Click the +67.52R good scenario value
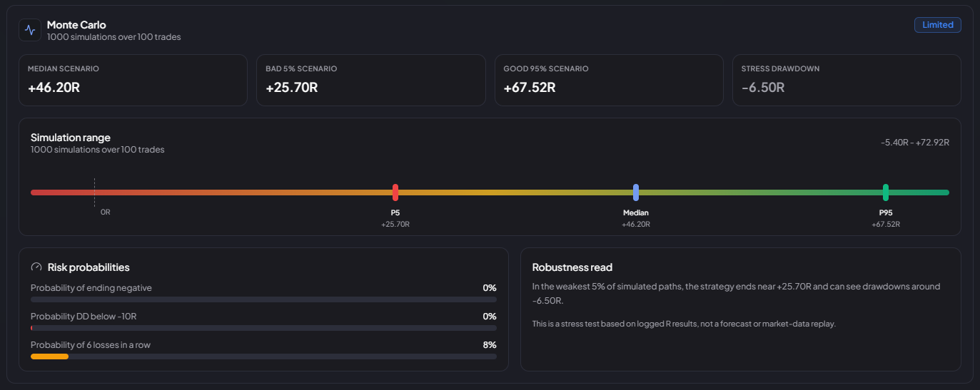 point(530,88)
